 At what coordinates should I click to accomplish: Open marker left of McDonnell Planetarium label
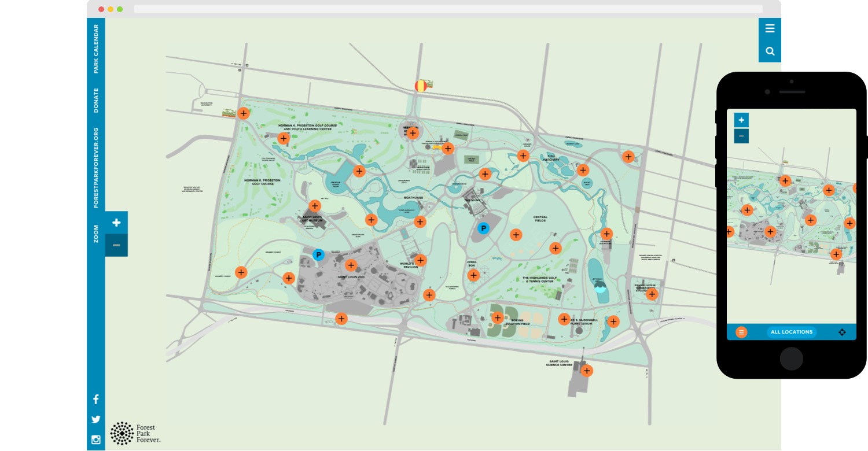click(564, 319)
